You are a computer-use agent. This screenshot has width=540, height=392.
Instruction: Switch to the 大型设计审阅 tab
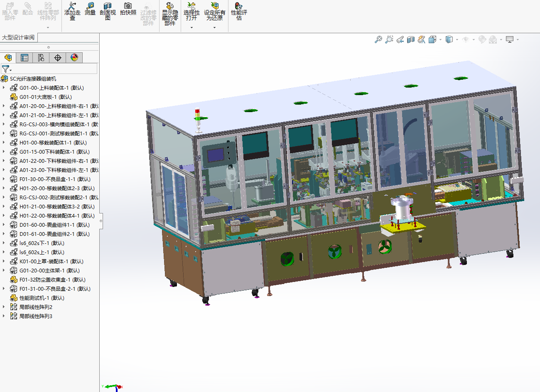pos(18,37)
